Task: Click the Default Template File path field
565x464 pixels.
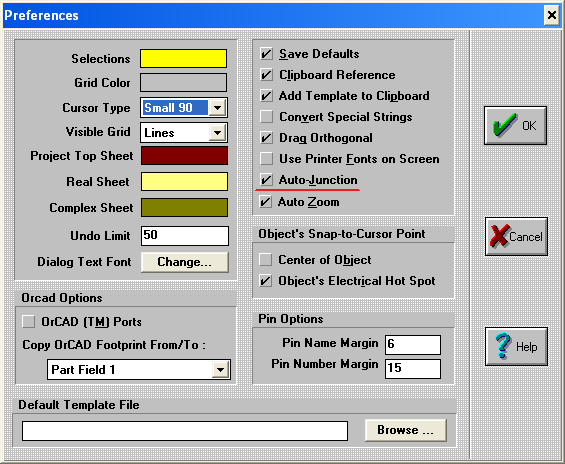Action: (184, 431)
